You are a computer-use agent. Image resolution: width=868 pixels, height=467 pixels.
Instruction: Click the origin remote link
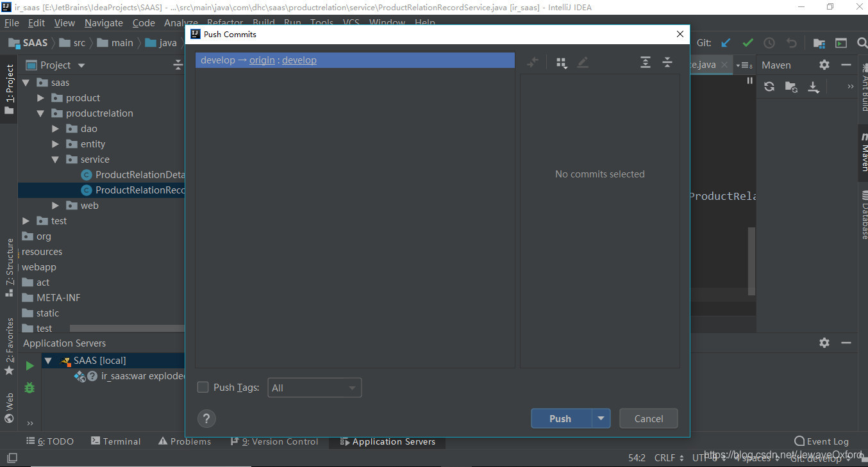[262, 60]
